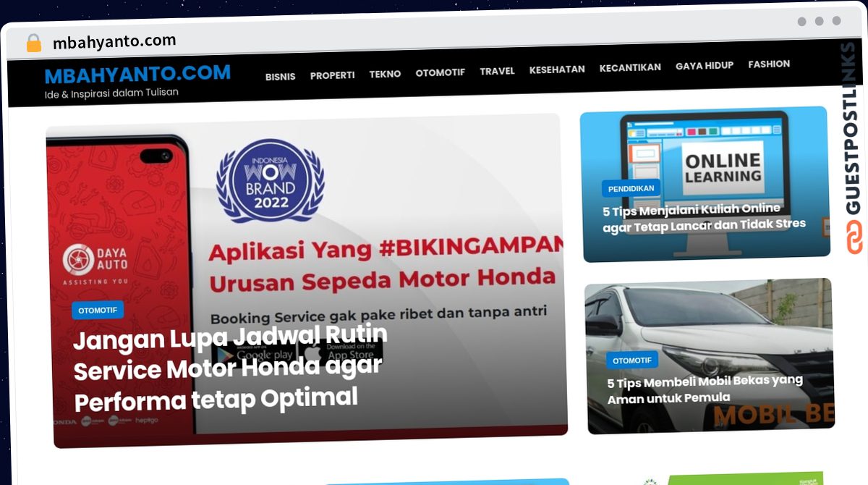Open the KESEHATAN menu item
Image resolution: width=868 pixels, height=485 pixels.
(x=557, y=69)
